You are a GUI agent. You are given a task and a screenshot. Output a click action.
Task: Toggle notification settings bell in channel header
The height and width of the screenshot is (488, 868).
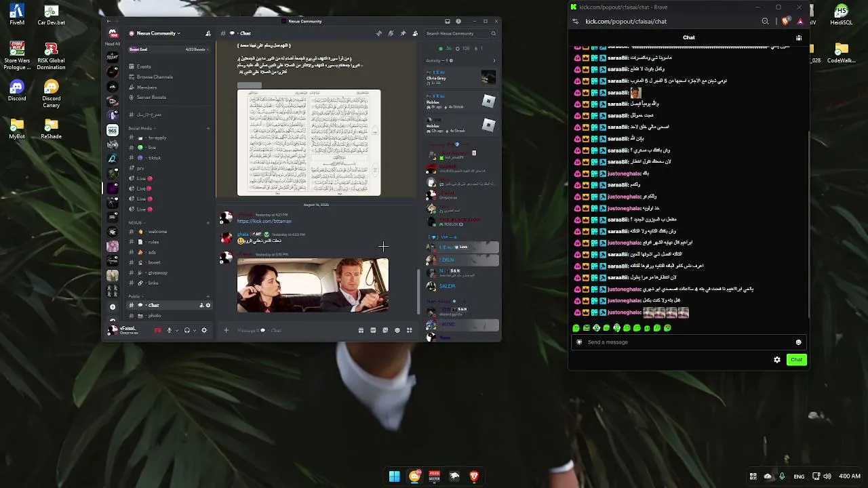pyautogui.click(x=391, y=33)
